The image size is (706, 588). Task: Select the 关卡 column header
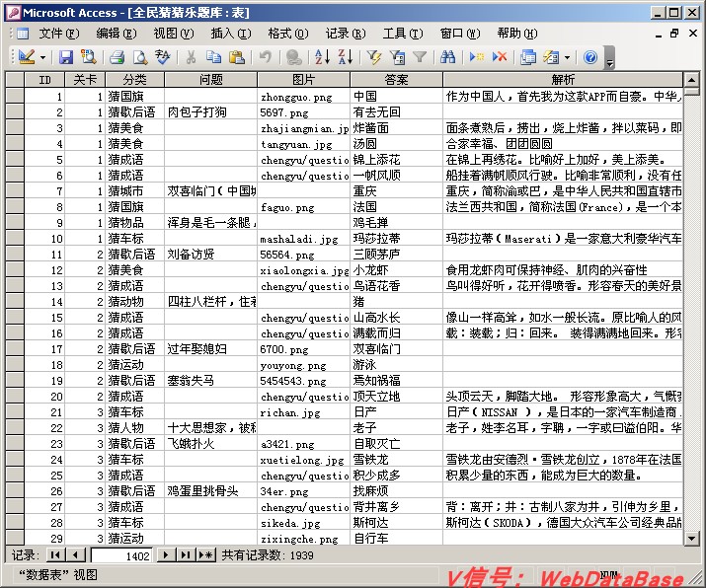[x=85, y=80]
